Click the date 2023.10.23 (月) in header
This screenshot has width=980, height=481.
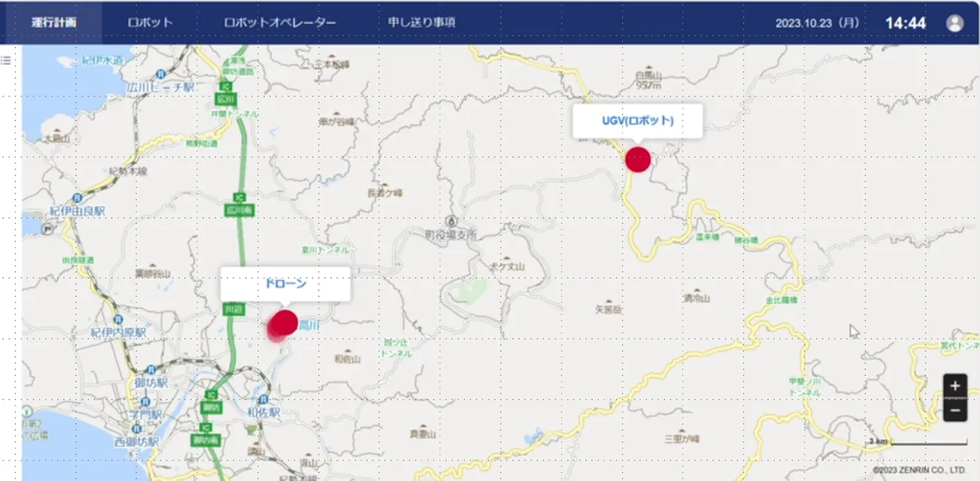tap(817, 23)
